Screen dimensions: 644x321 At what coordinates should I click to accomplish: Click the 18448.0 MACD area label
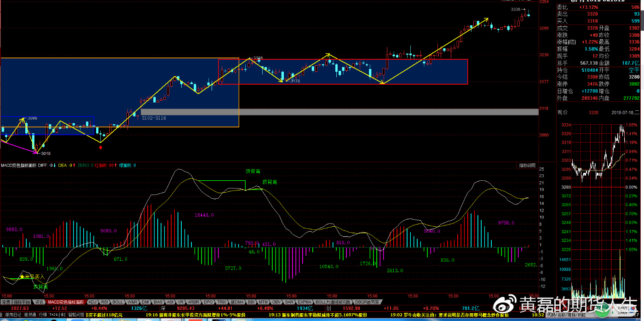coord(204,215)
